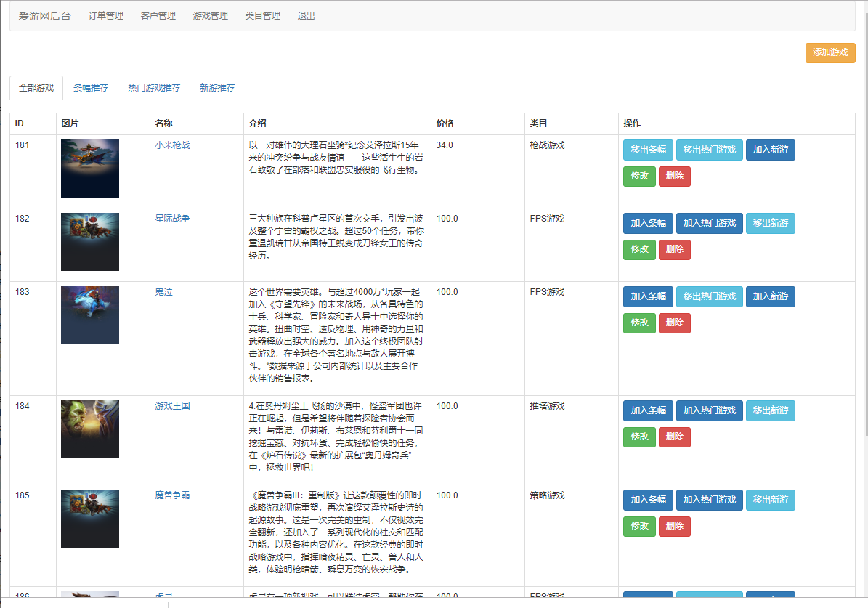This screenshot has width=868, height=608.
Task: Click 退出 to log out
Action: [305, 15]
